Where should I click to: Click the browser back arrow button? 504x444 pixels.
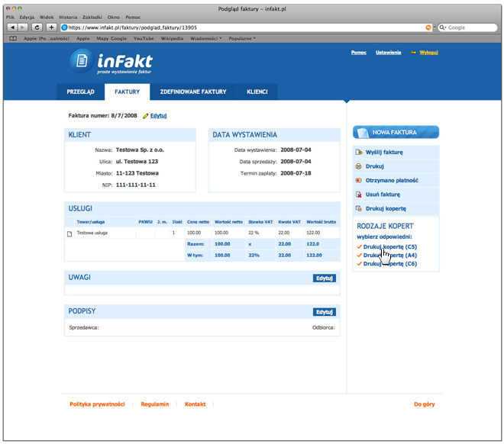(x=12, y=27)
